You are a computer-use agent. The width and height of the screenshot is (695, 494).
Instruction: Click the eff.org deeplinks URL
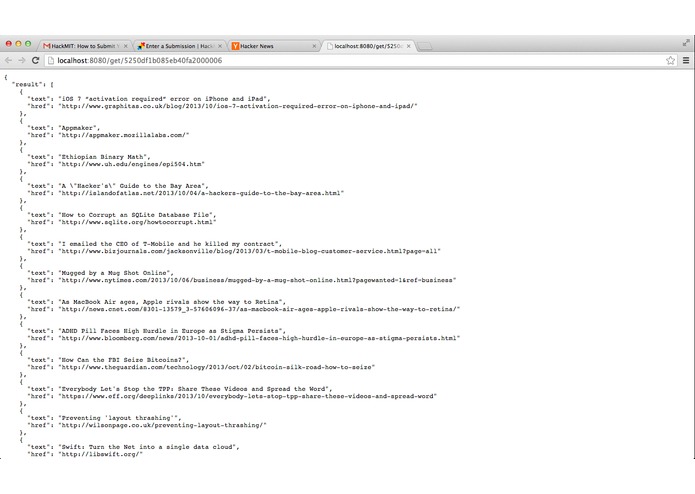pyautogui.click(x=248, y=396)
